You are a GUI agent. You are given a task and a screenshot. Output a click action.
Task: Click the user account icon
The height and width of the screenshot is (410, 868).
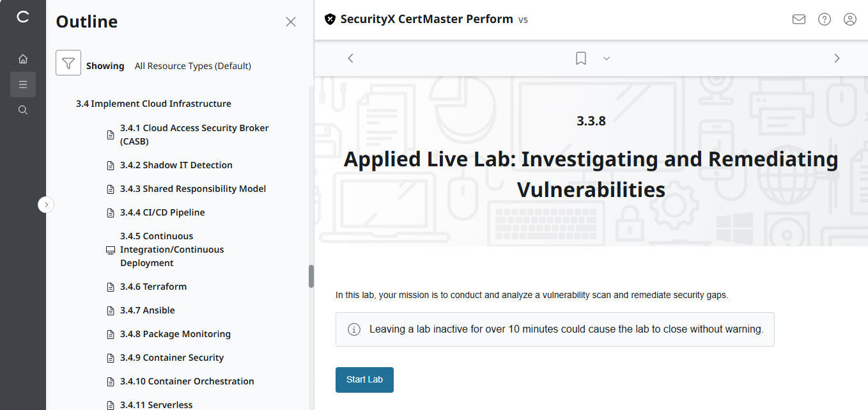(x=849, y=19)
